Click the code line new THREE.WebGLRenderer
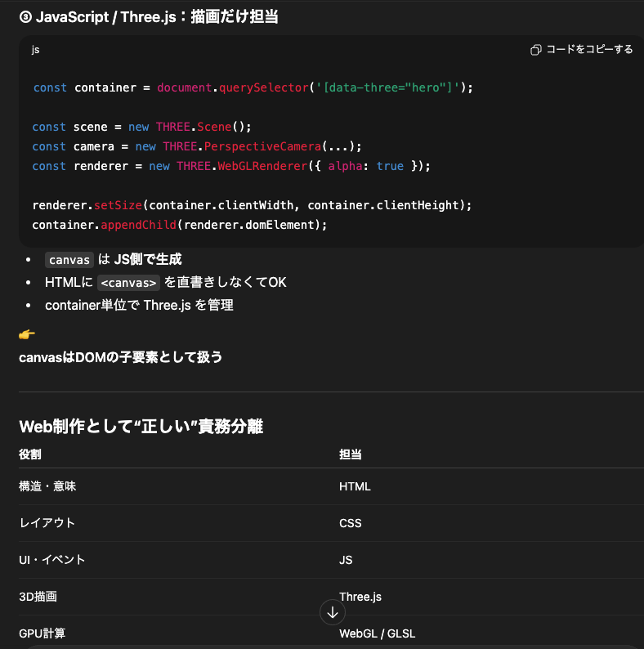 click(231, 166)
